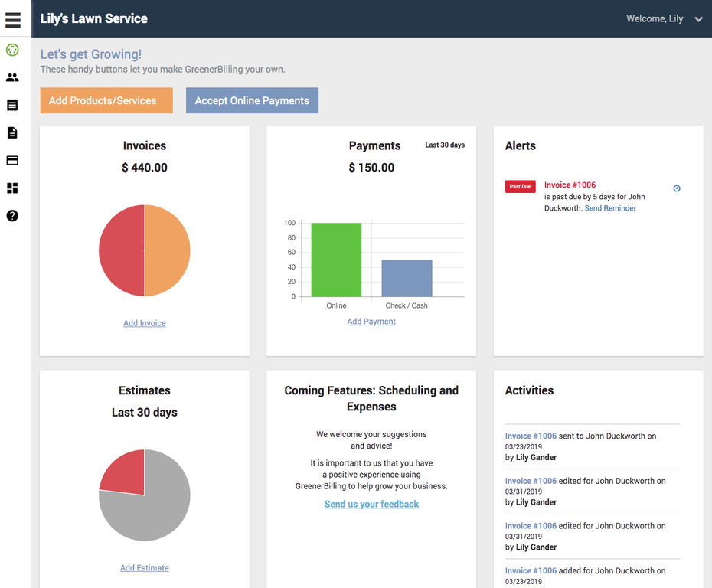The image size is (712, 588).
Task: Open the help question mark icon
Action: [12, 216]
